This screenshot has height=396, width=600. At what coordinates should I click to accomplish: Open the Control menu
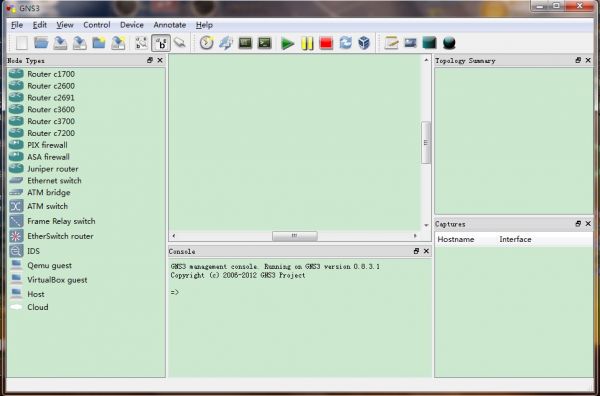(96, 25)
